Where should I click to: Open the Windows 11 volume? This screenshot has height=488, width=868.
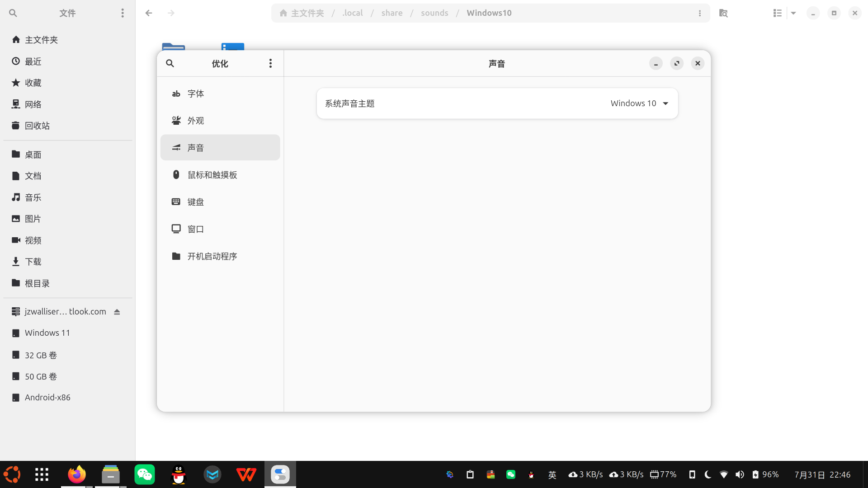[68, 333]
